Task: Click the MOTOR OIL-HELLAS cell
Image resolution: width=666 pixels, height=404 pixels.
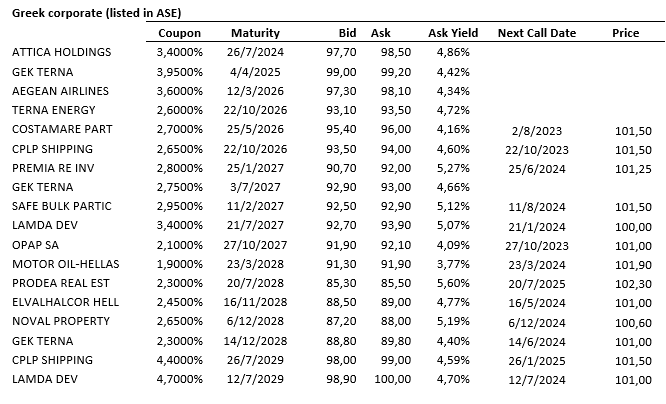Action: click(65, 264)
